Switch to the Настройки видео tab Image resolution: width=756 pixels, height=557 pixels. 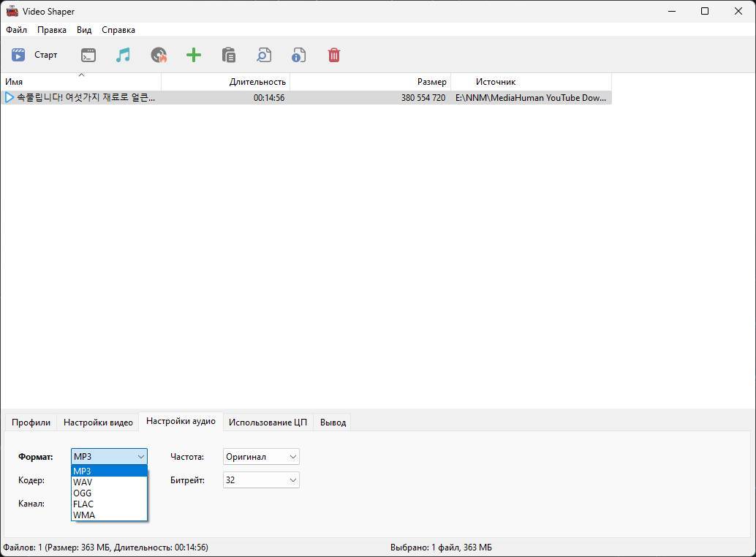point(98,422)
